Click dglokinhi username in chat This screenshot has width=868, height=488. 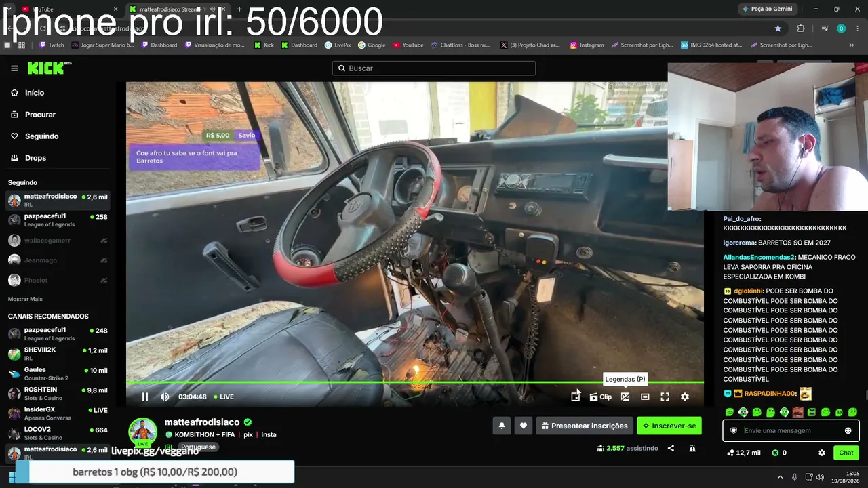tap(748, 291)
